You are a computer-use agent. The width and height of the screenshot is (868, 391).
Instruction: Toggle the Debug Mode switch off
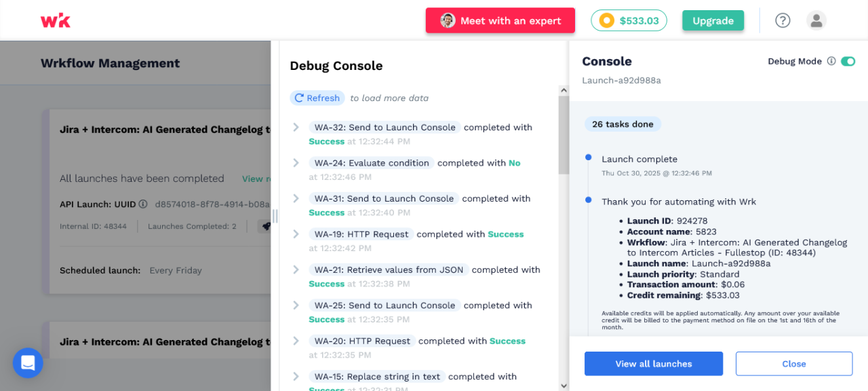(x=848, y=61)
